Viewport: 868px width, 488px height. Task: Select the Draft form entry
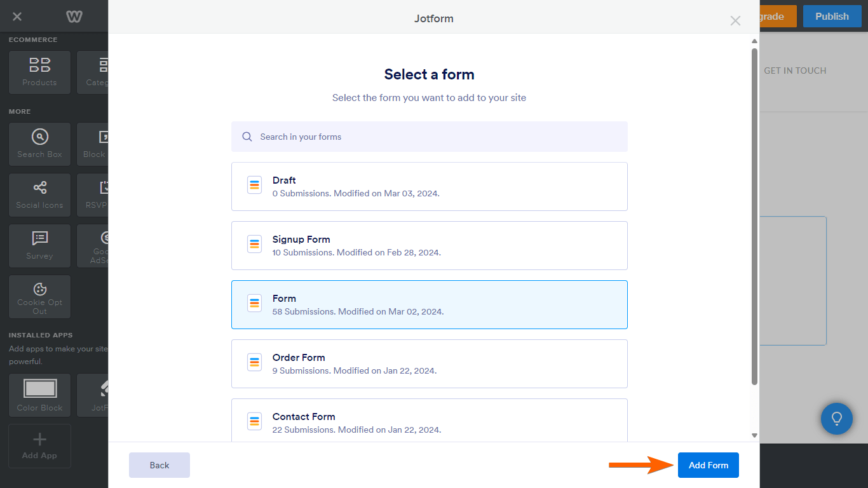[x=429, y=186]
